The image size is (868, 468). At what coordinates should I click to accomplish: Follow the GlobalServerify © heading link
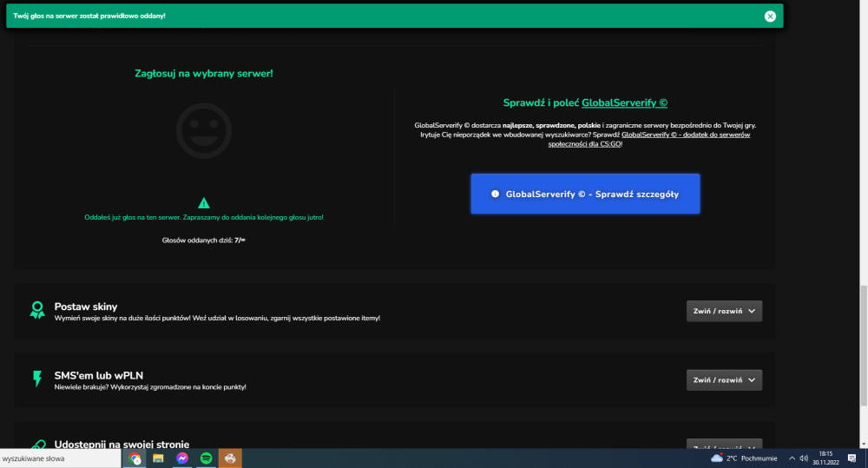click(624, 103)
